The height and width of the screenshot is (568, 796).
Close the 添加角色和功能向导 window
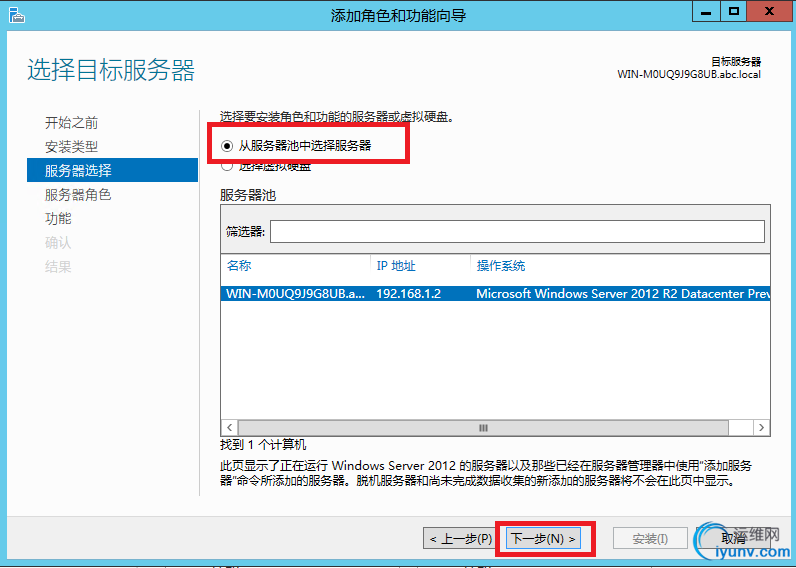click(770, 12)
